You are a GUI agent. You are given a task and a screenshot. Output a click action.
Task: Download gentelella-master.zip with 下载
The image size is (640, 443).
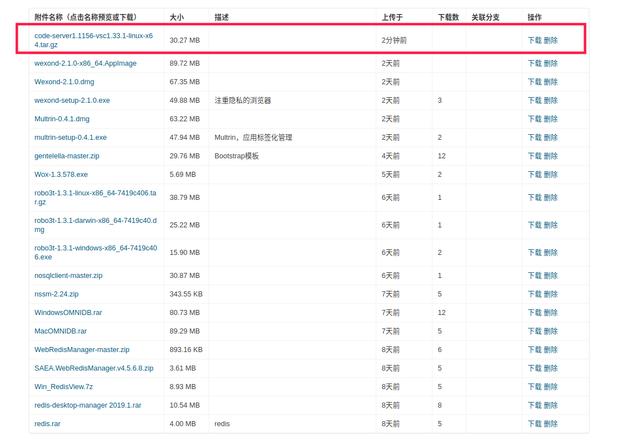coord(535,156)
